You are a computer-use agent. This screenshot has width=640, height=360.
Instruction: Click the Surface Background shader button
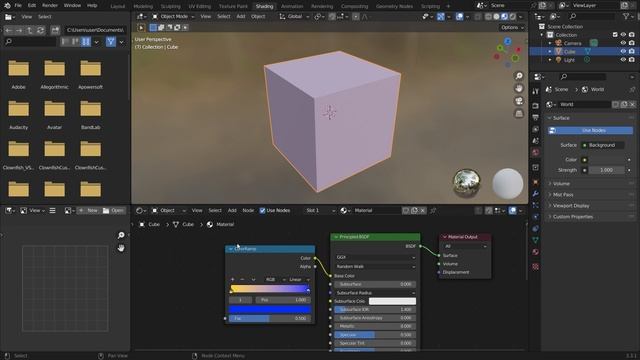pos(602,145)
